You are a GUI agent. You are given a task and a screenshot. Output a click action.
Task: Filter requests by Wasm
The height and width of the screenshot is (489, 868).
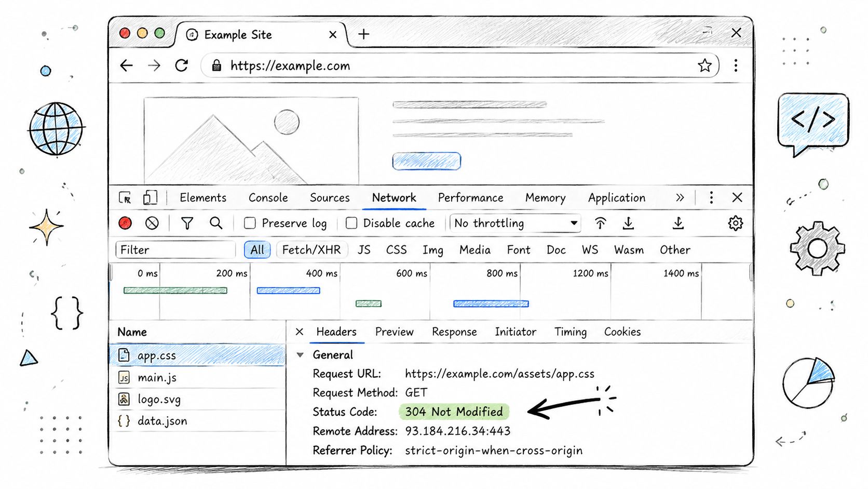pos(629,250)
